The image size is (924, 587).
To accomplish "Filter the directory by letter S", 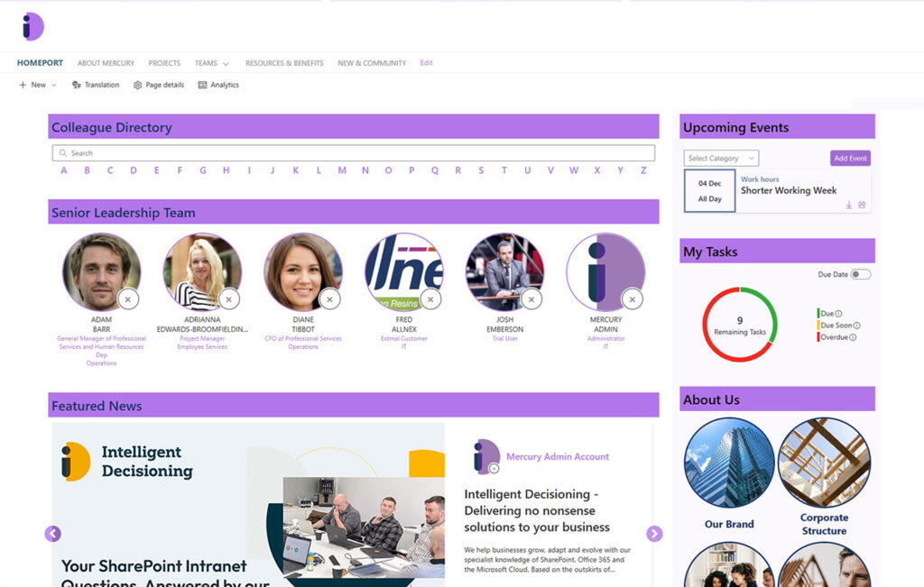I will coord(481,170).
